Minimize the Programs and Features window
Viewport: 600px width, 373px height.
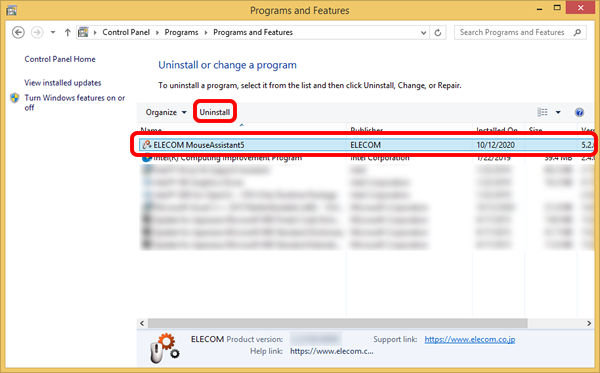540,8
